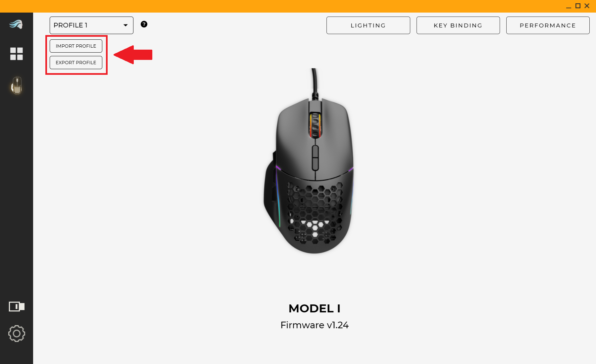Viewport: 596px width, 364px height.
Task: Switch to the KEY BINDING tab
Action: pos(458,25)
